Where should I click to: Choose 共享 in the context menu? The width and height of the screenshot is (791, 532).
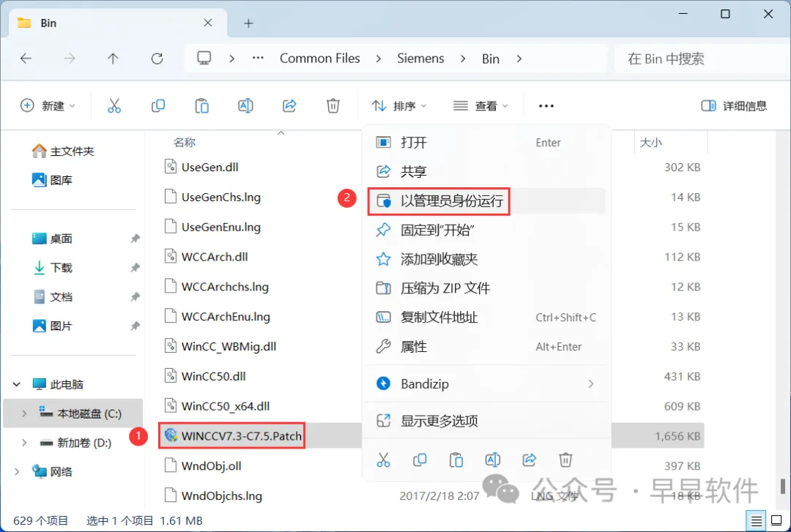point(486,171)
